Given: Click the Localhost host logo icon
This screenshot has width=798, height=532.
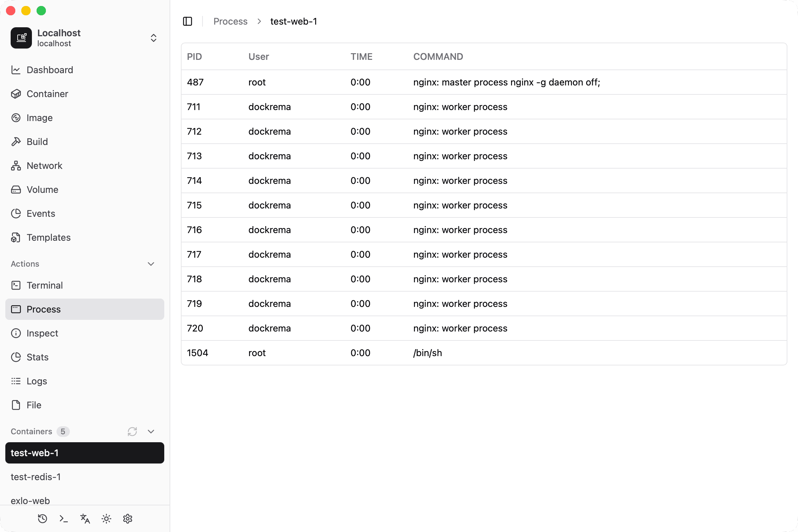Looking at the screenshot, I should click(21, 38).
